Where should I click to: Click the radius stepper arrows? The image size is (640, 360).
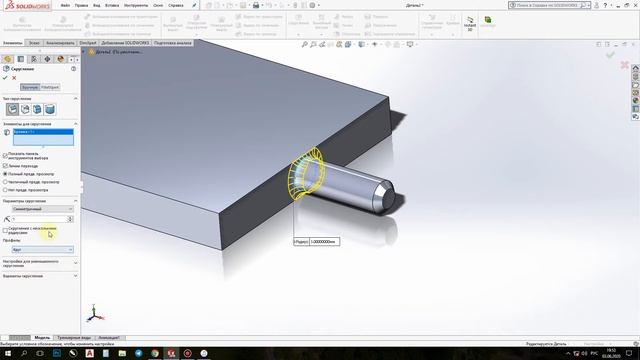tap(70, 219)
